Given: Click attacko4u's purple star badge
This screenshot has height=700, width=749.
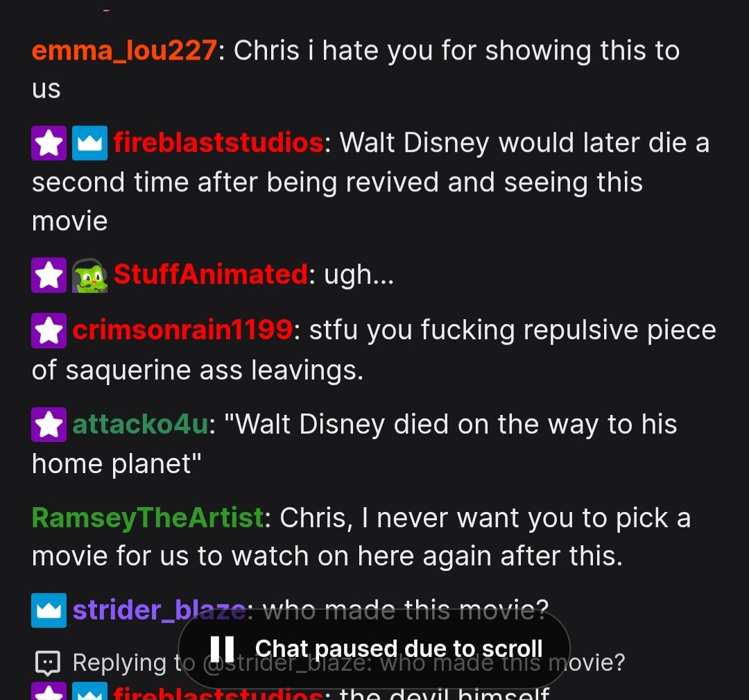Looking at the screenshot, I should (49, 425).
